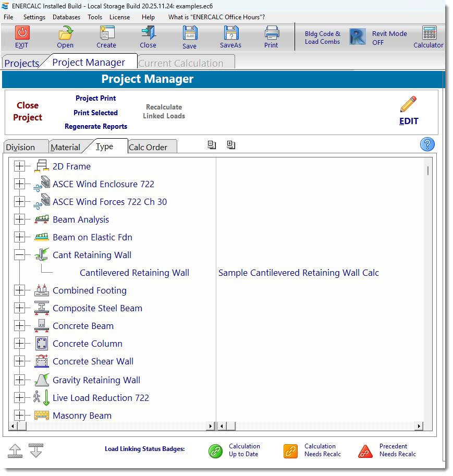Expand the Concrete Beam node

(x=19, y=326)
